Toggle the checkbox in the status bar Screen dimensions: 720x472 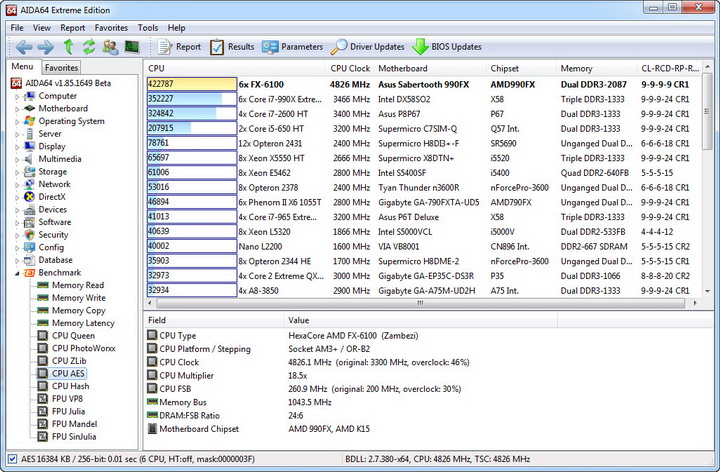(x=11, y=460)
